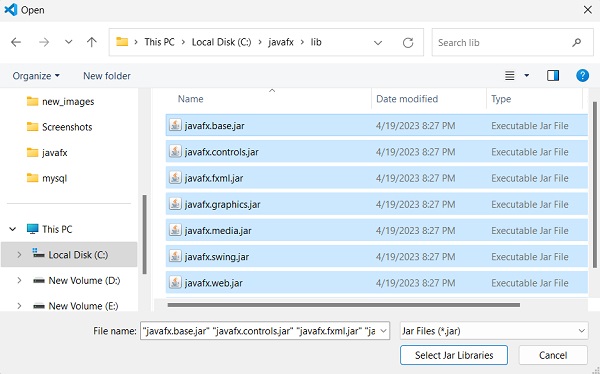Click 'javafx' in the address breadcrumb
The width and height of the screenshot is (600, 374).
(x=281, y=42)
